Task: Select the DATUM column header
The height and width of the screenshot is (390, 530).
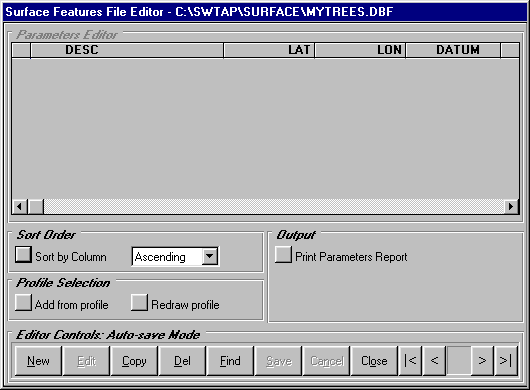Action: click(453, 50)
